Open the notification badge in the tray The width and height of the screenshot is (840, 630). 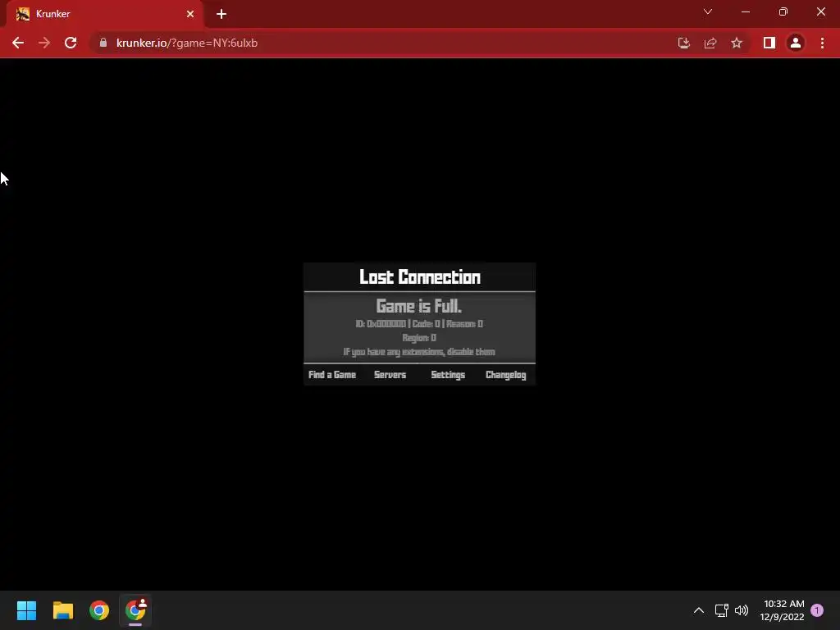817,610
